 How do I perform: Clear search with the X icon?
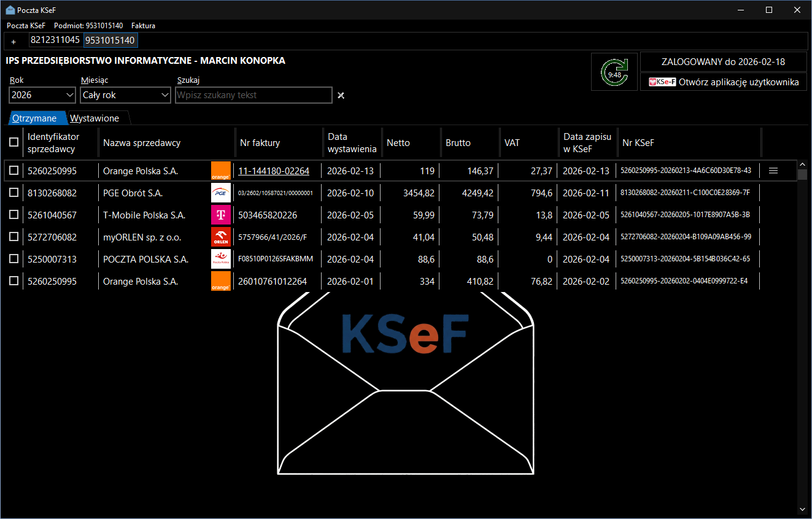[x=341, y=95]
